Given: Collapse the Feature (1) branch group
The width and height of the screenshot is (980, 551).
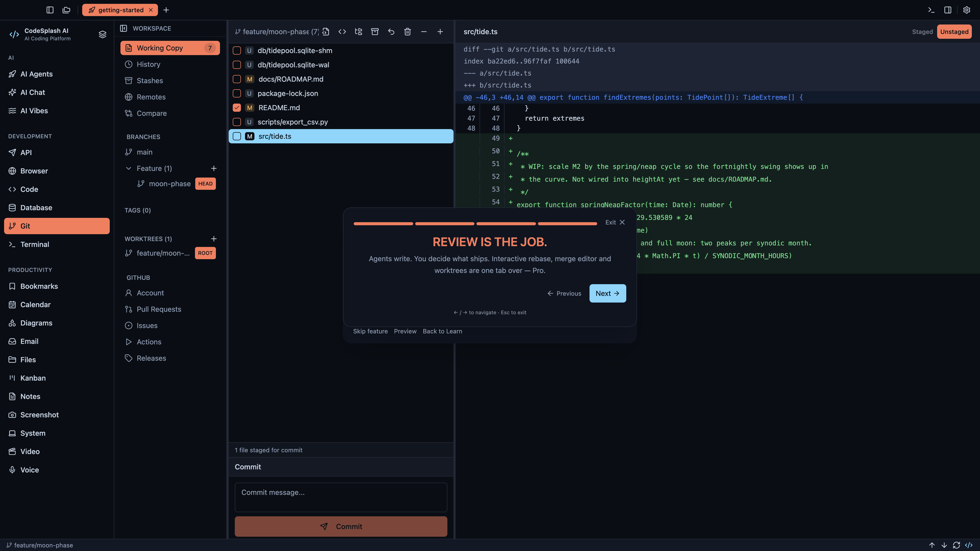Looking at the screenshot, I should (129, 168).
